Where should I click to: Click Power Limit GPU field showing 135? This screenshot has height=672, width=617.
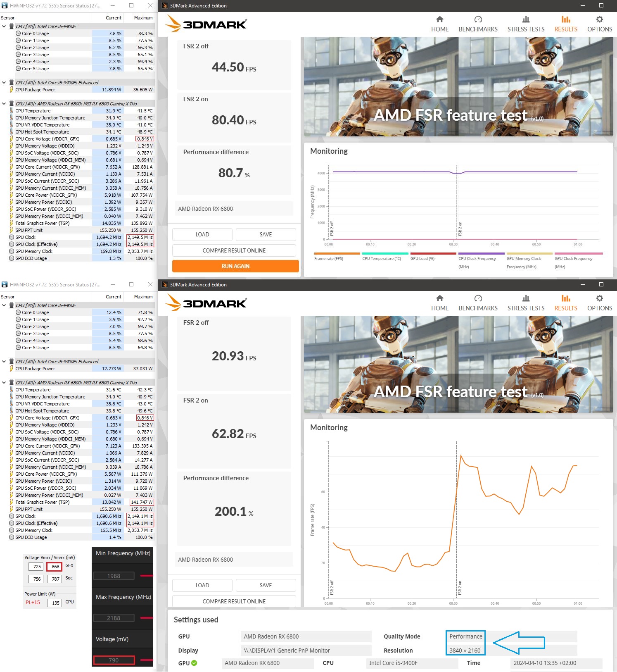55,603
